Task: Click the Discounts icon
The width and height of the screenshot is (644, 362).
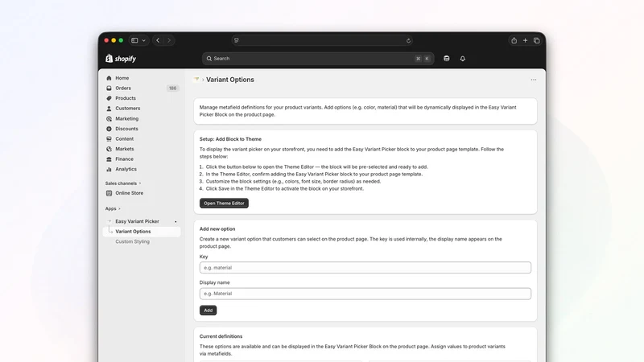Action: [x=109, y=129]
